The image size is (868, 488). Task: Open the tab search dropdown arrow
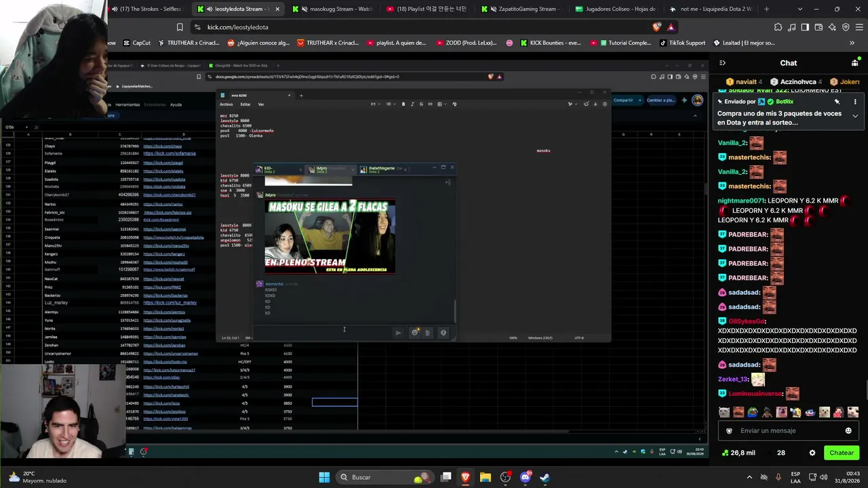pyautogui.click(x=800, y=9)
